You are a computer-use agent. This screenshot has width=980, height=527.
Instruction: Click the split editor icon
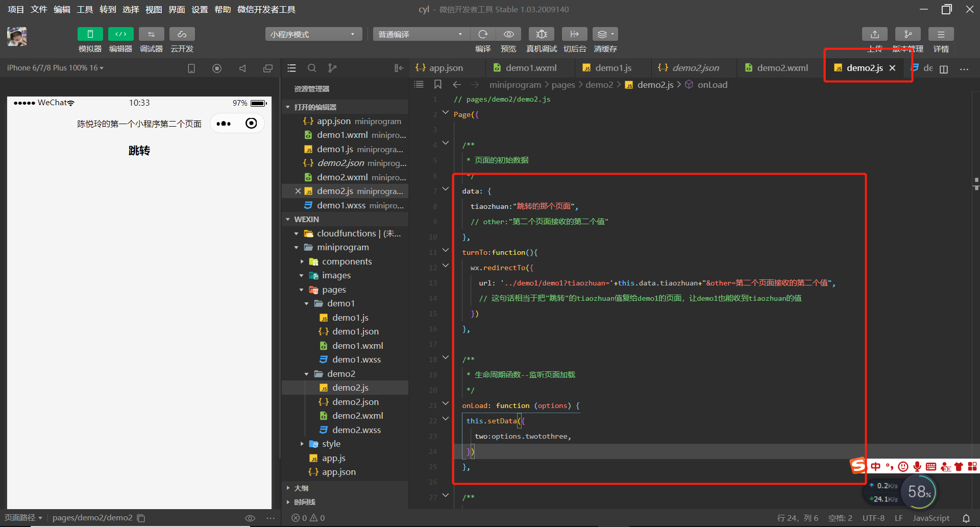[x=944, y=69]
